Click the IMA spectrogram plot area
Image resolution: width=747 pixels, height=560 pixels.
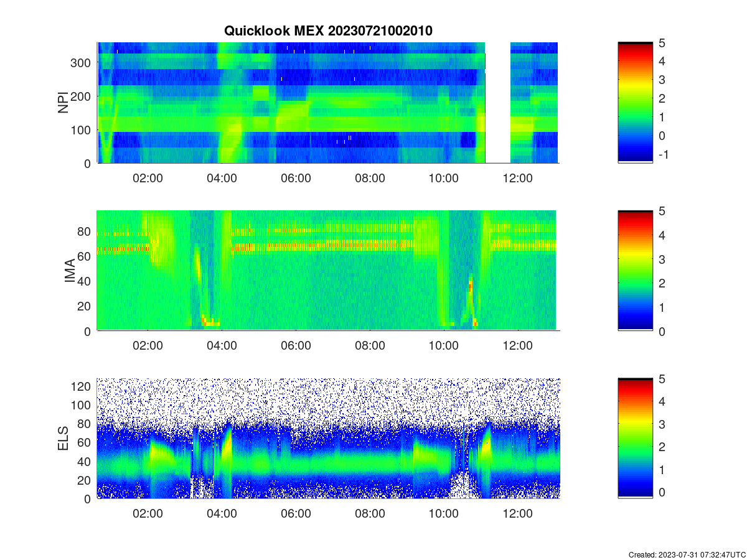327,271
